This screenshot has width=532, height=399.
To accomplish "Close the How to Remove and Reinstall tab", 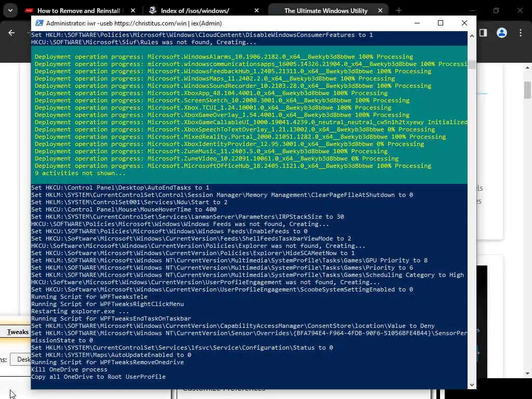I will [132, 10].
